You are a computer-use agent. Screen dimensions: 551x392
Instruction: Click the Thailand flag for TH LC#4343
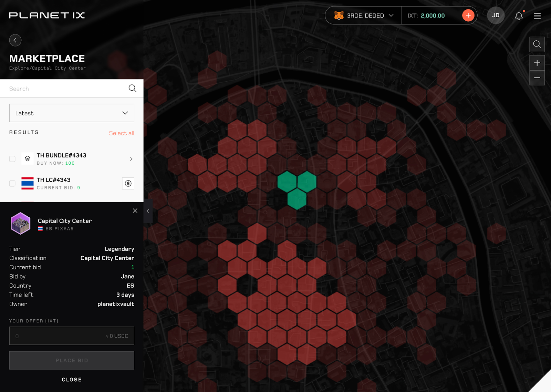click(28, 183)
